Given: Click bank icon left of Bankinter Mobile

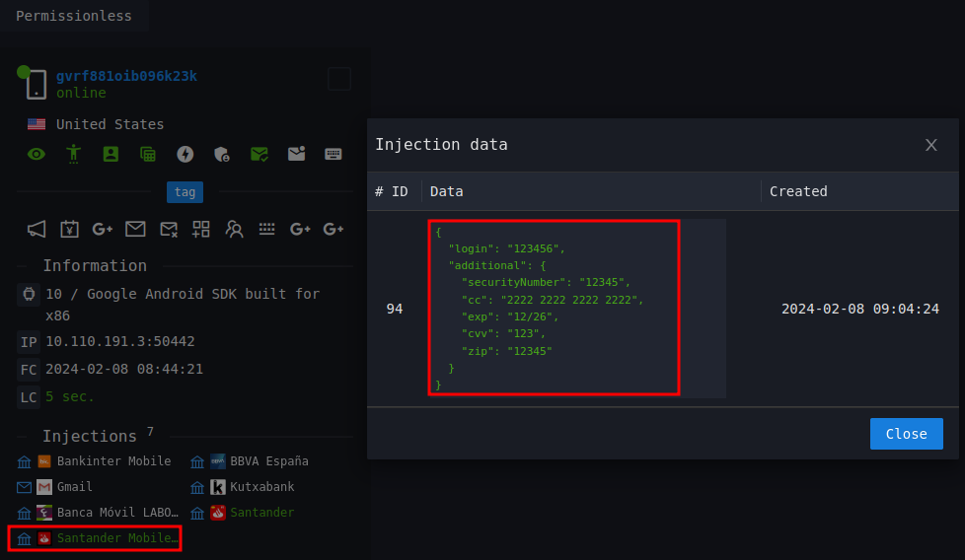Looking at the screenshot, I should (x=24, y=461).
